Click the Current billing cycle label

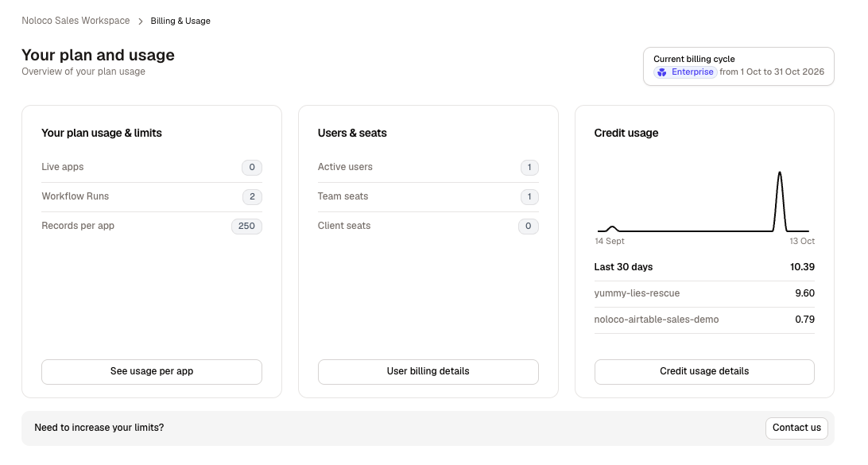coord(694,59)
